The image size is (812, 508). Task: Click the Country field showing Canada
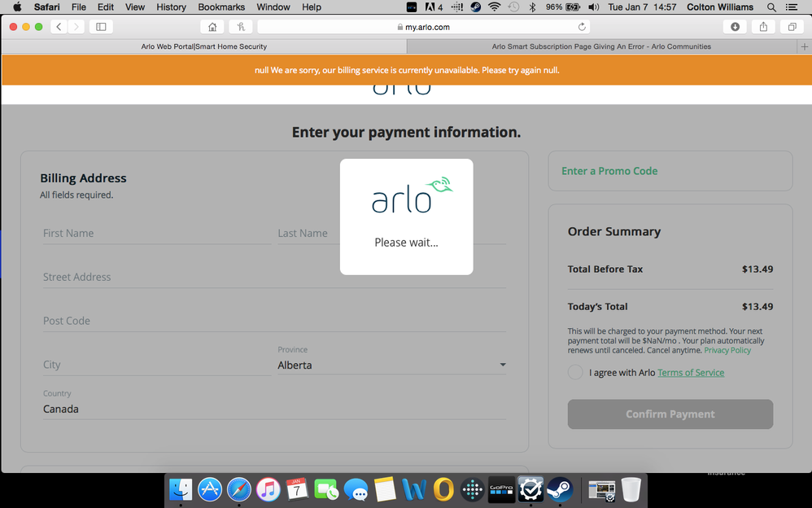pos(274,409)
